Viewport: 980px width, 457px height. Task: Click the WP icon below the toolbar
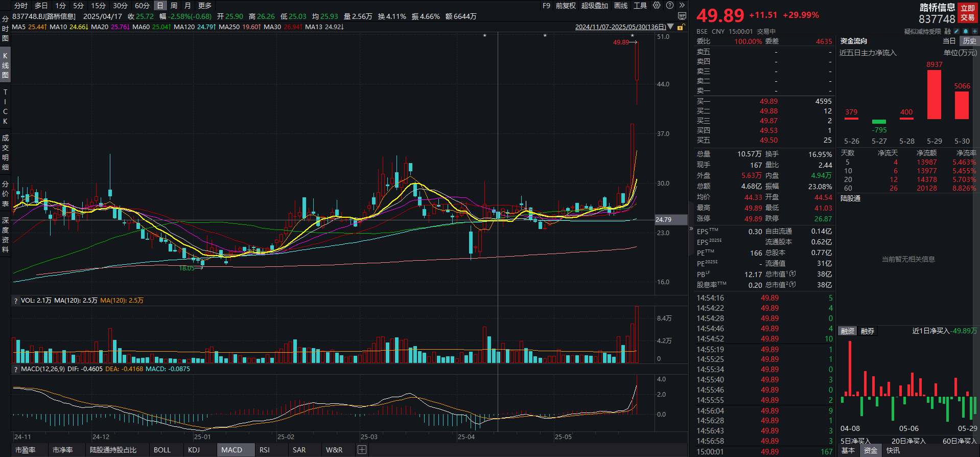682,16
